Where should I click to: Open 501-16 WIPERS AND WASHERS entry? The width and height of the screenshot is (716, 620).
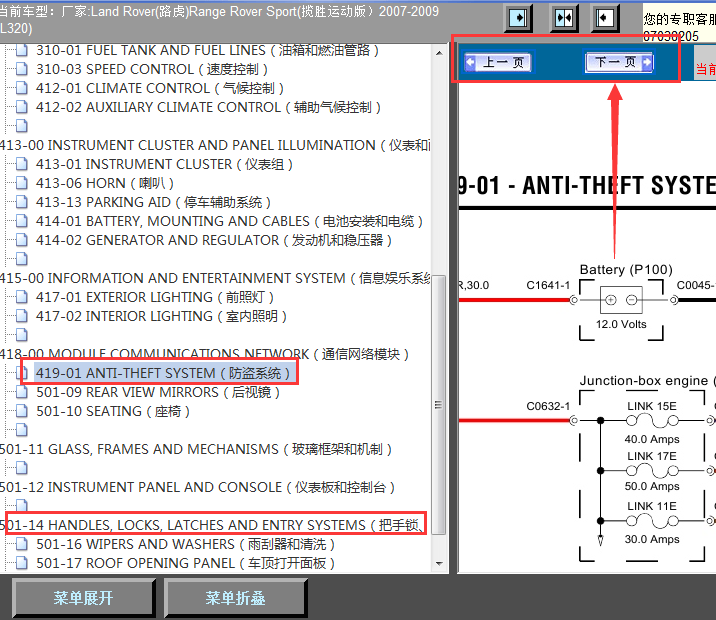tap(185, 544)
